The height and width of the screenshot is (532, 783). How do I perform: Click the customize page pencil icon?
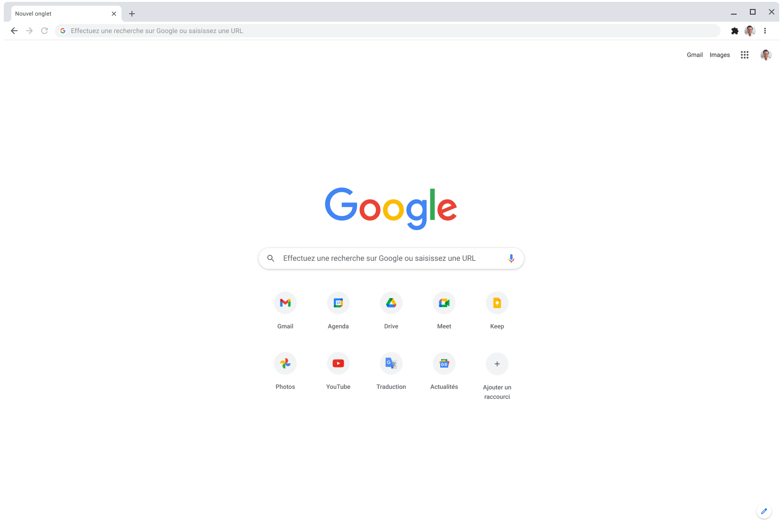(x=764, y=511)
